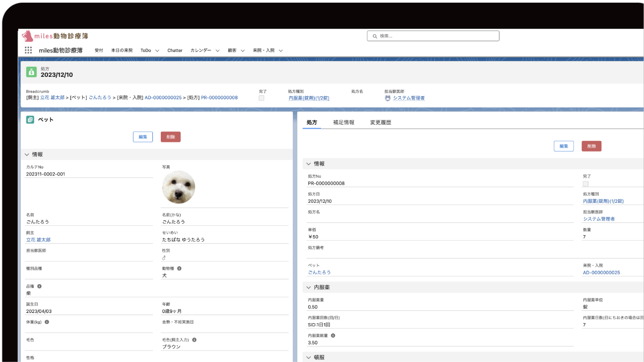Click the カルテNo value 202311-0002-001

45,174
